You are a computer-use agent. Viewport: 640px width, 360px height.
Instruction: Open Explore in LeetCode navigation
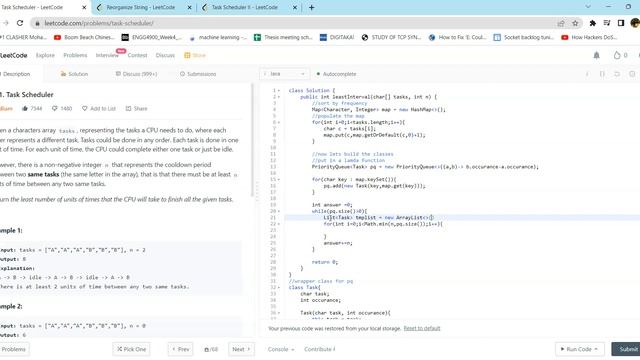[45, 55]
